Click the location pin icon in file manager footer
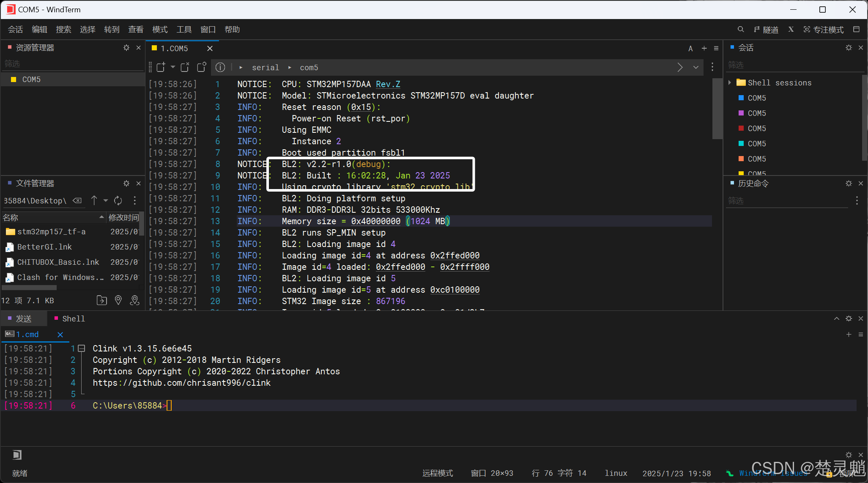The height and width of the screenshot is (483, 868). [118, 300]
